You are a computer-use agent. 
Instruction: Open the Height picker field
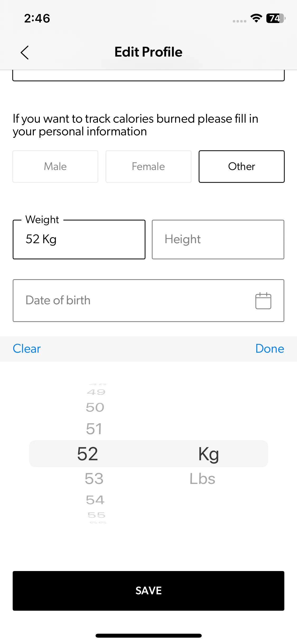(218, 240)
